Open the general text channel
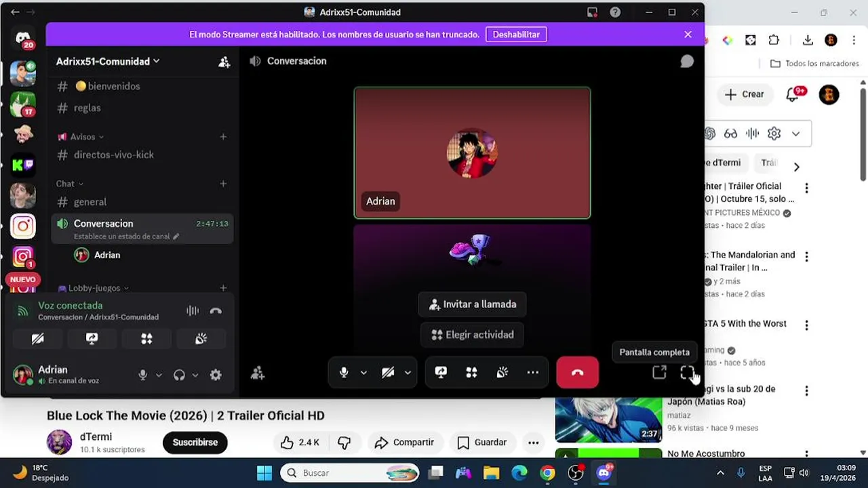The height and width of the screenshot is (488, 868). click(142, 202)
